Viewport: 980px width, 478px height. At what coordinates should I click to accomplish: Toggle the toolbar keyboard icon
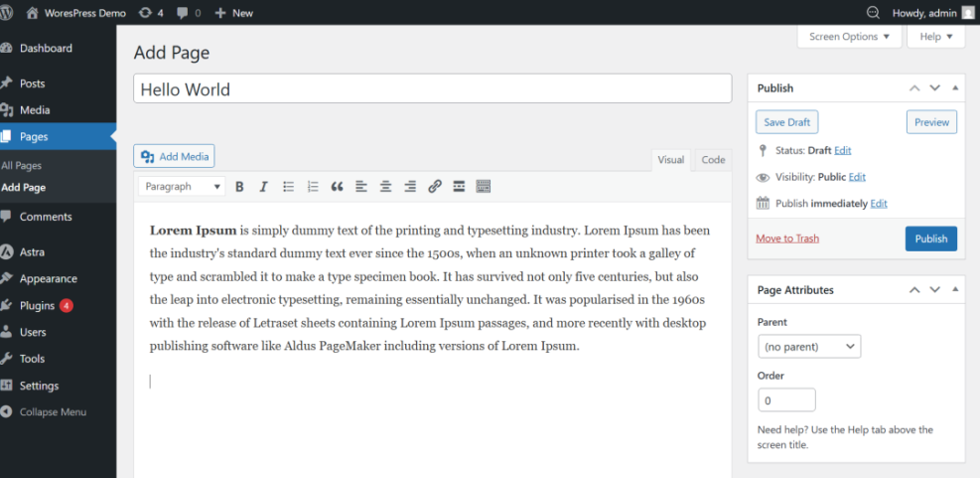point(484,187)
